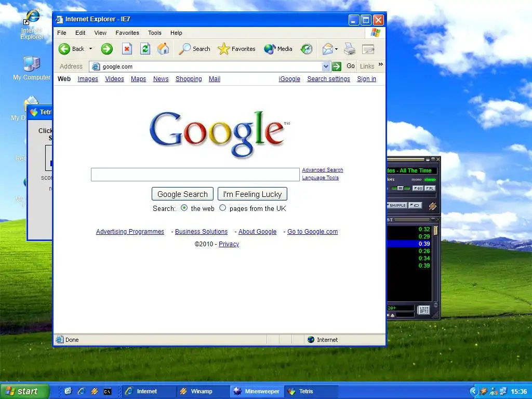The image size is (532, 399).
Task: Click page icon in the address bar
Action: 96,66
